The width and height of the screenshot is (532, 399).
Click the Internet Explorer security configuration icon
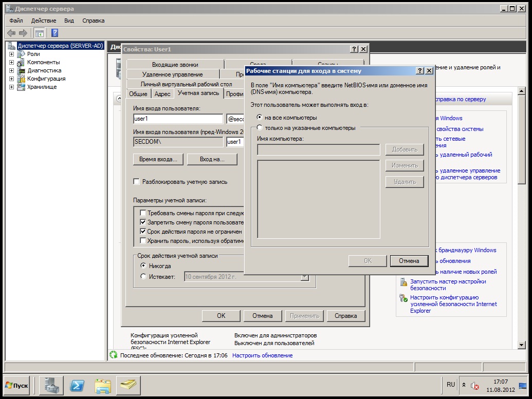pos(403,298)
